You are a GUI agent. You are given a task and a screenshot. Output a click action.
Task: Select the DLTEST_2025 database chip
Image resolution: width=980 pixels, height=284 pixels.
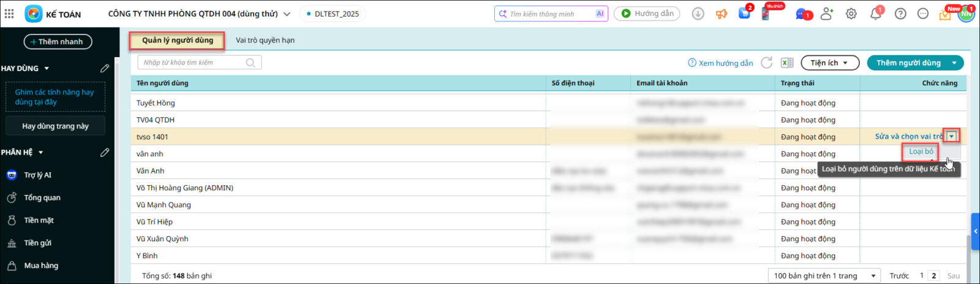point(333,14)
